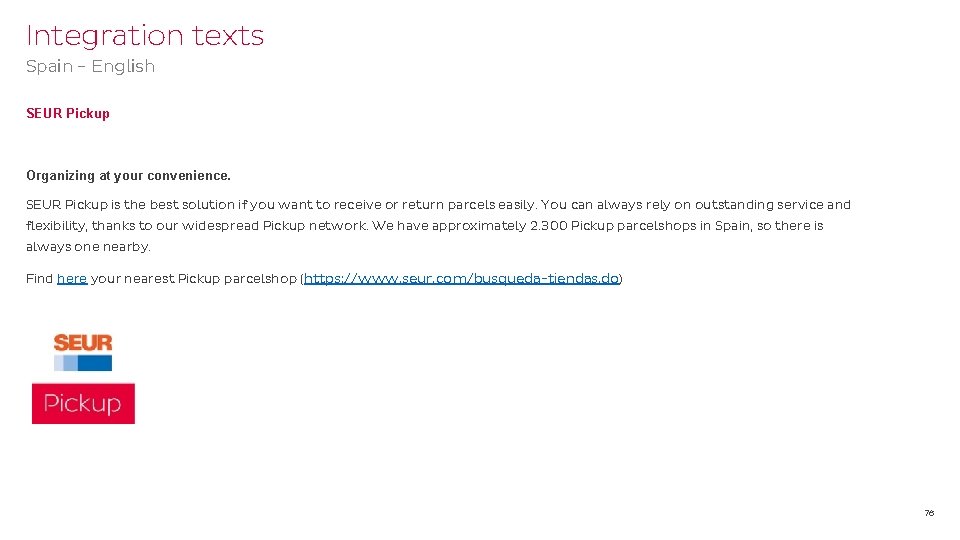This screenshot has width=960, height=540.
Task: Click the slide page number 76
Action: point(929,513)
